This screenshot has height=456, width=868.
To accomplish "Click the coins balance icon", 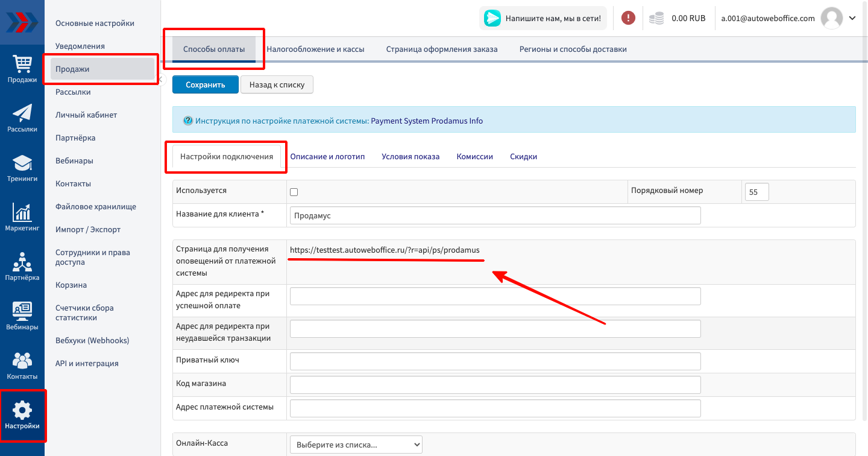I will 656,18.
